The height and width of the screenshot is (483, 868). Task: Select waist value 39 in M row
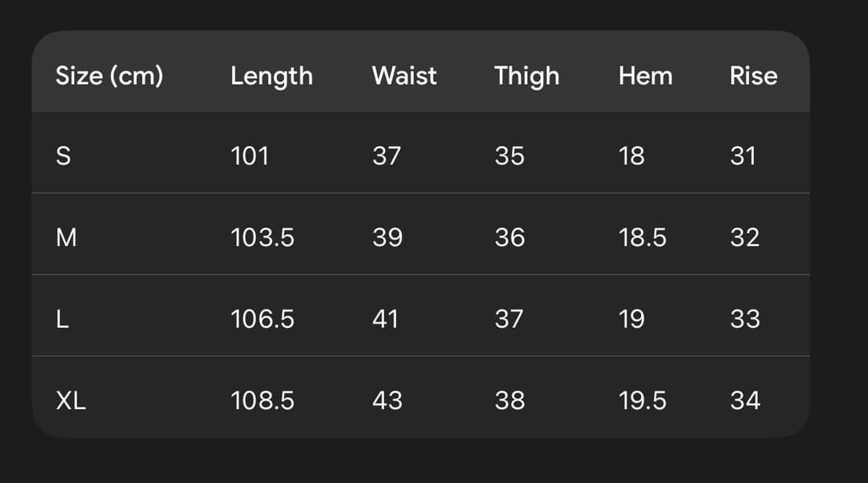(387, 238)
